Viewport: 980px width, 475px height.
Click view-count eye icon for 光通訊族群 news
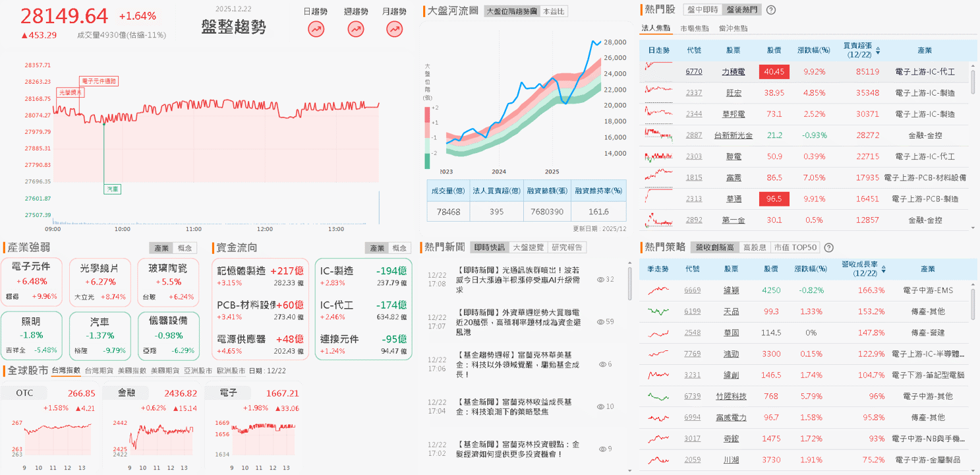600,280
